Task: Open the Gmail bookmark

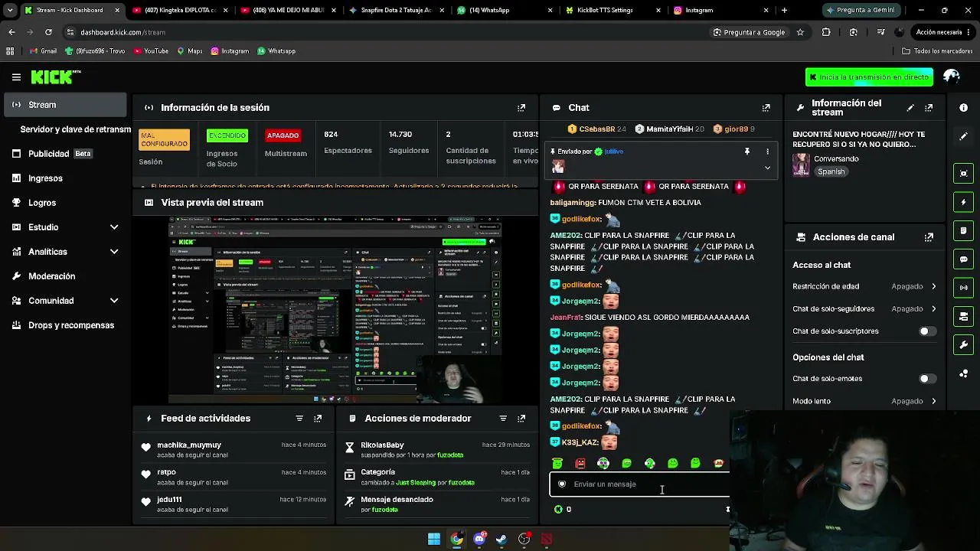Action: point(43,51)
